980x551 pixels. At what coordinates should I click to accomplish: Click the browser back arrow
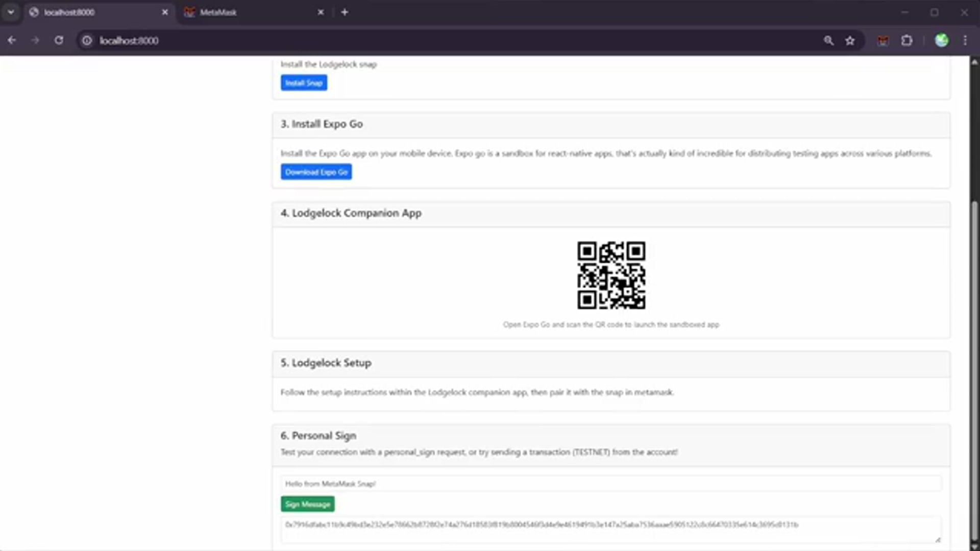coord(12,40)
